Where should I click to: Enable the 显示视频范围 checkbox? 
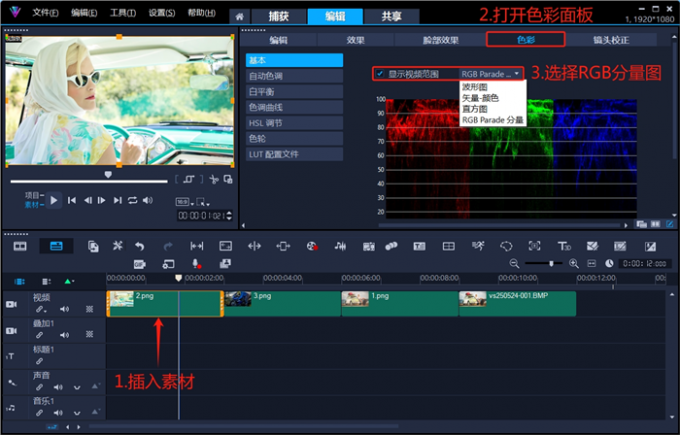tap(380, 74)
